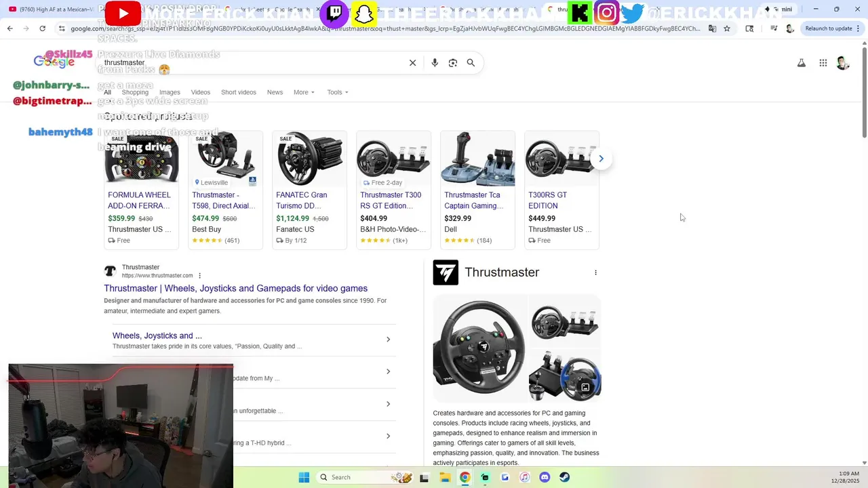Viewport: 868px width, 488px height.
Task: Open File Explorer from the taskbar
Action: (445, 477)
